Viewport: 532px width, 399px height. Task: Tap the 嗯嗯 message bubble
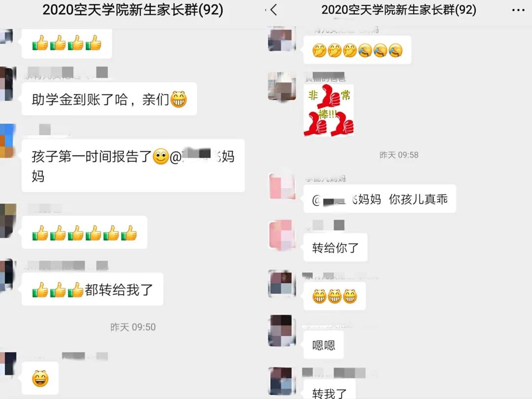(323, 345)
